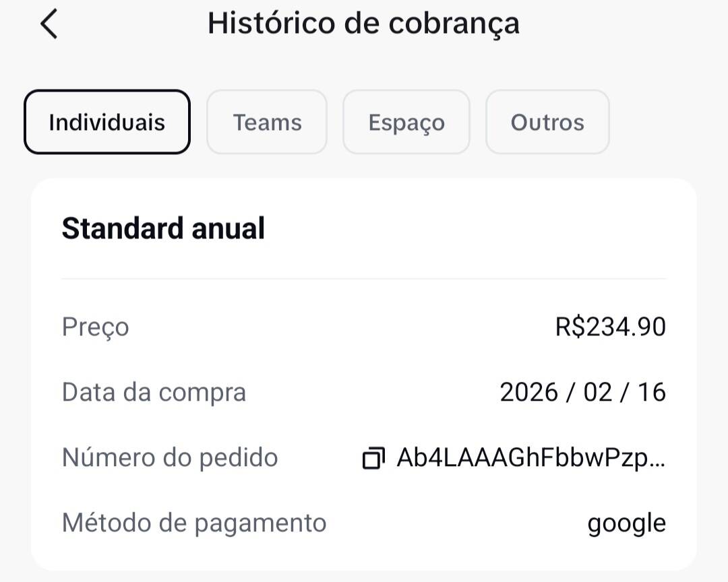Open the Espaço tab
This screenshot has width=728, height=582.
click(x=406, y=122)
